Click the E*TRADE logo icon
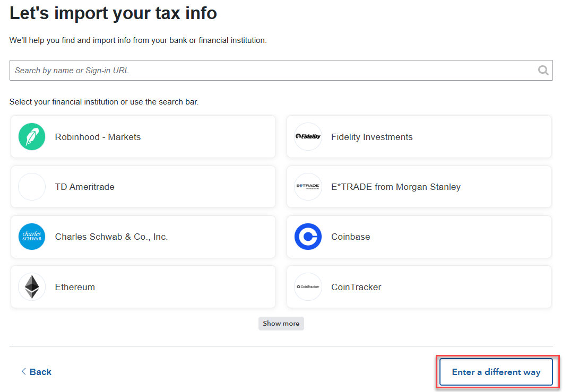This screenshot has width=570, height=392. tap(308, 187)
